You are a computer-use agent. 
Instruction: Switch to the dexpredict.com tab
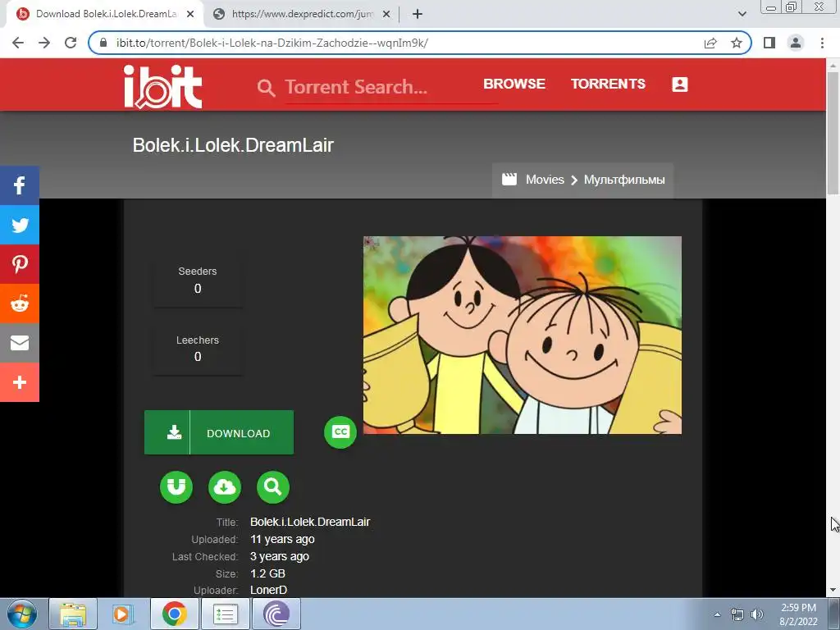[302, 14]
